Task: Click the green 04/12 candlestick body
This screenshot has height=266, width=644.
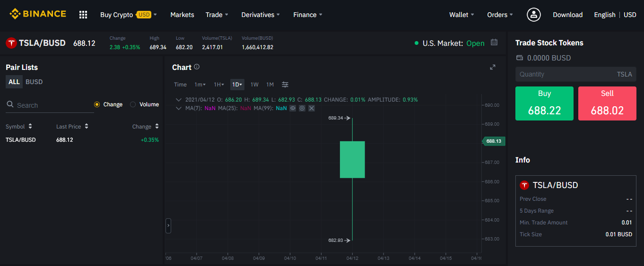Action: point(352,159)
